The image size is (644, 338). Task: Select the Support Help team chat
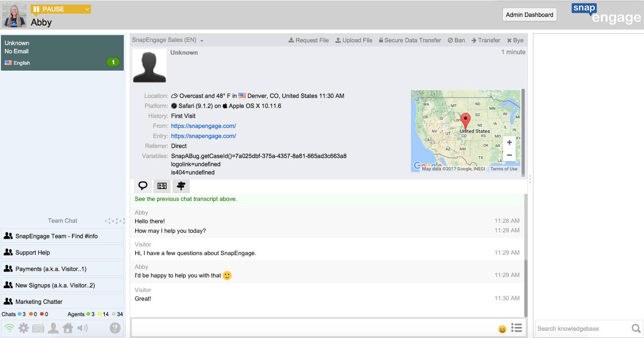coord(62,252)
